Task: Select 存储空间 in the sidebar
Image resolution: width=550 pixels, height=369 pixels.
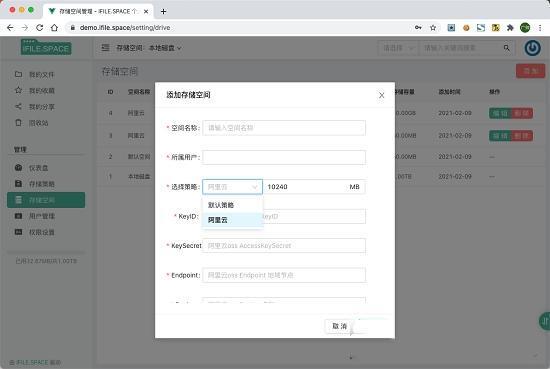Action: 46,200
